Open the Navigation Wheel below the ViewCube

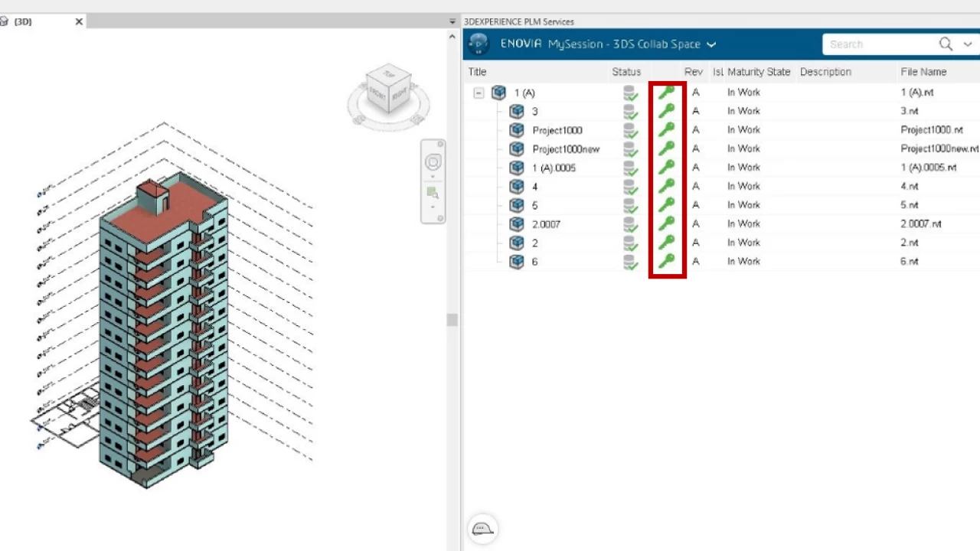point(433,162)
